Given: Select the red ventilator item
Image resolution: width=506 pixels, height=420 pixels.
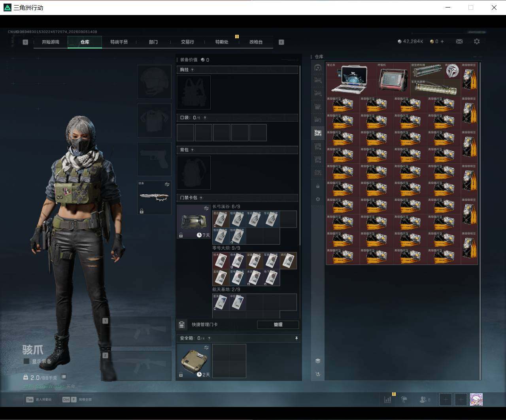Looking at the screenshot, I should [393, 79].
